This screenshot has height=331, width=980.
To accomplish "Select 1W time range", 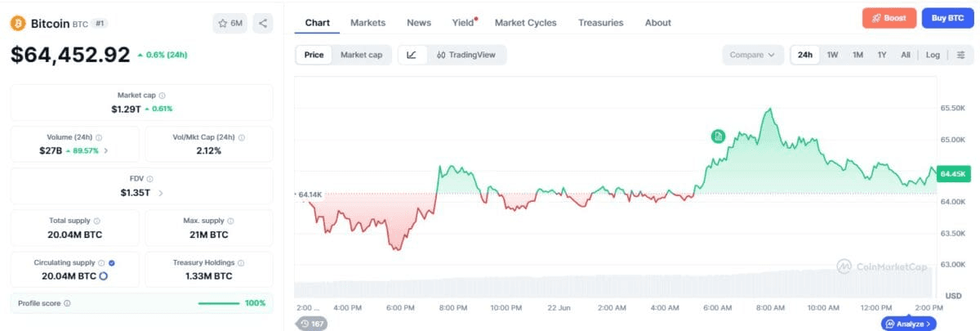I will tap(832, 55).
